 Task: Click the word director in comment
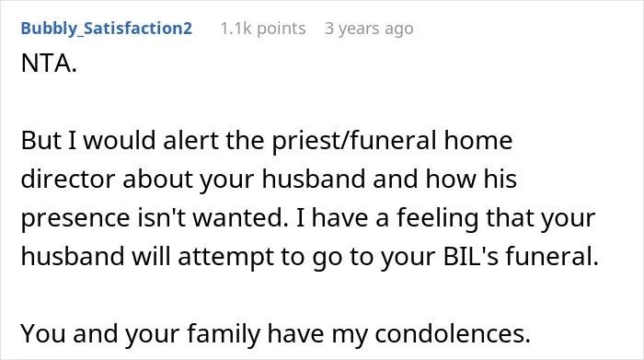pyautogui.click(x=68, y=179)
